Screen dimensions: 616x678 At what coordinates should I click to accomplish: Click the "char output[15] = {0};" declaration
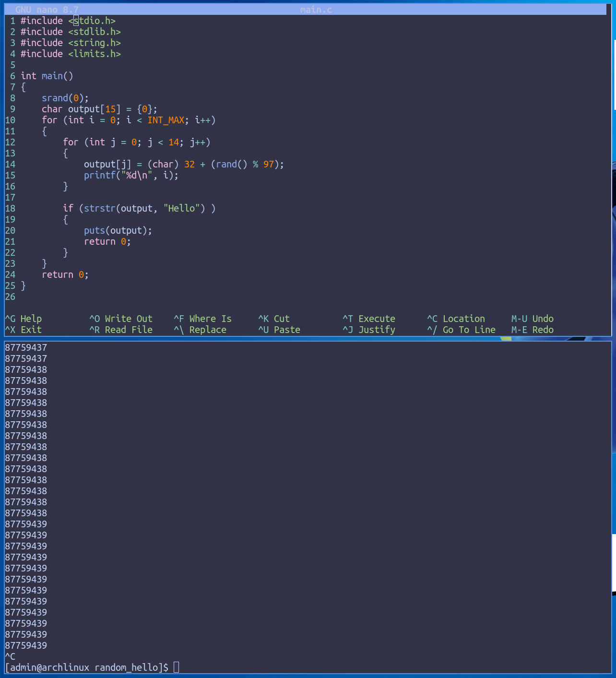pos(100,109)
